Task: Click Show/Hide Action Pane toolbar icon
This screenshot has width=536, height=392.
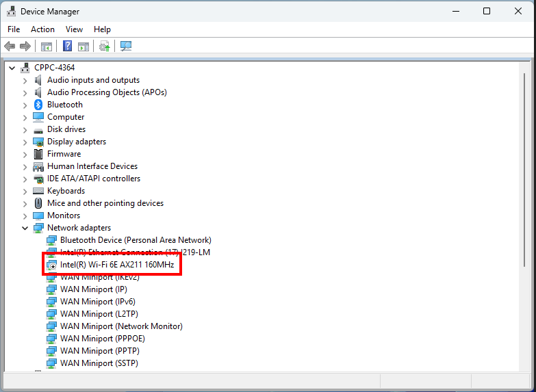Action: coord(84,46)
